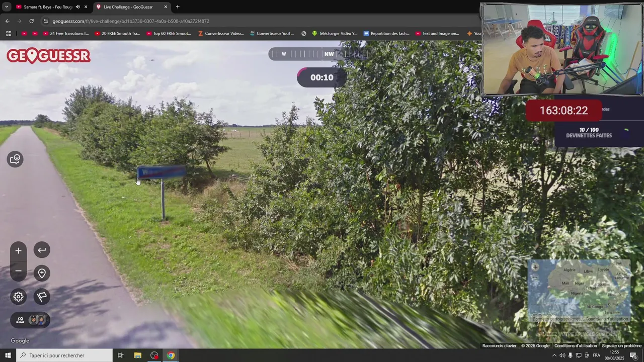Viewport: 644px width, 362px height.
Task: Click the Taper ici pour rechercher box
Action: point(64,355)
